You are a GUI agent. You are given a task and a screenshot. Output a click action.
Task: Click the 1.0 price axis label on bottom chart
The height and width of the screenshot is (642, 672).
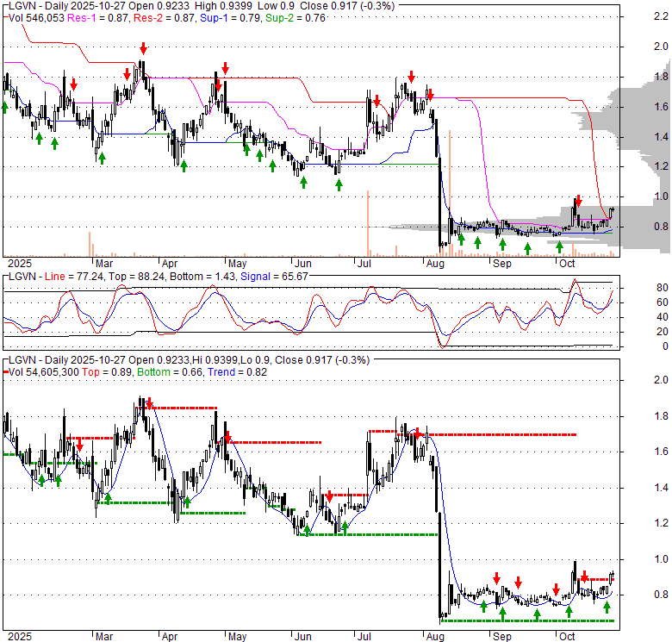click(661, 559)
